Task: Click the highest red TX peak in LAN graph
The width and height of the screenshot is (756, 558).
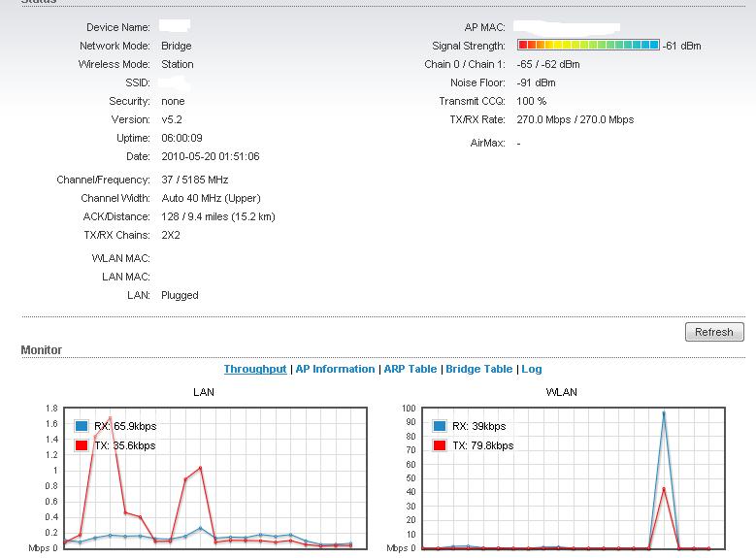Action: (x=111, y=417)
